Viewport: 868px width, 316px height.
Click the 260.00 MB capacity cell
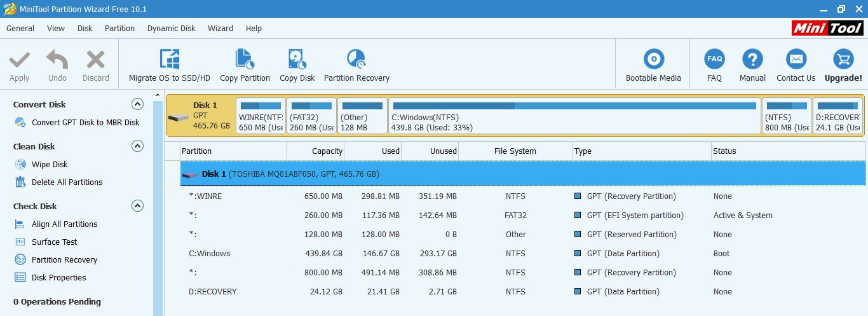323,216
